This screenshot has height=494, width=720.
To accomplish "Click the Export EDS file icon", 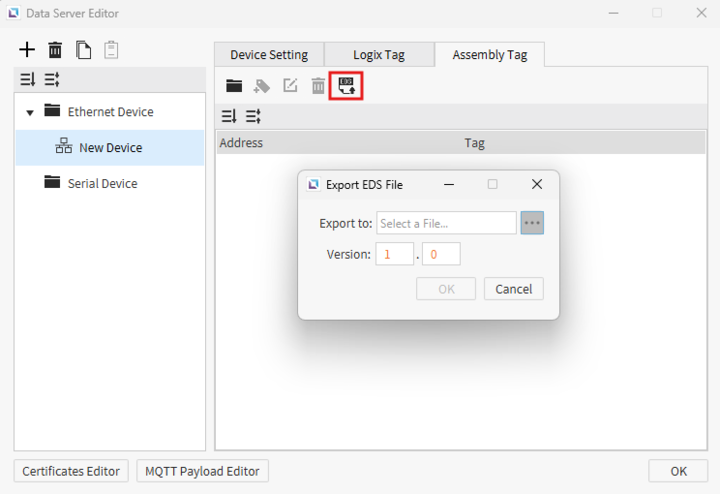I will click(x=346, y=86).
